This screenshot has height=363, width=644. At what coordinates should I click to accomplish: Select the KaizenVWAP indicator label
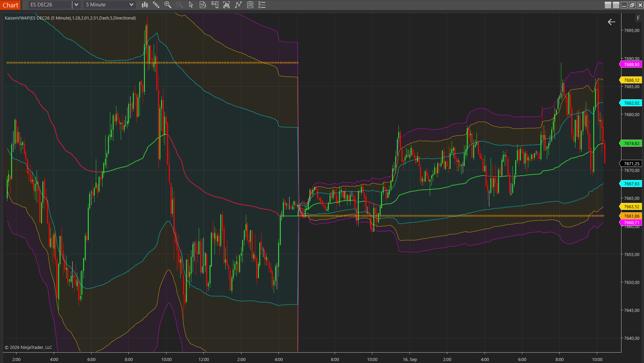coord(70,18)
